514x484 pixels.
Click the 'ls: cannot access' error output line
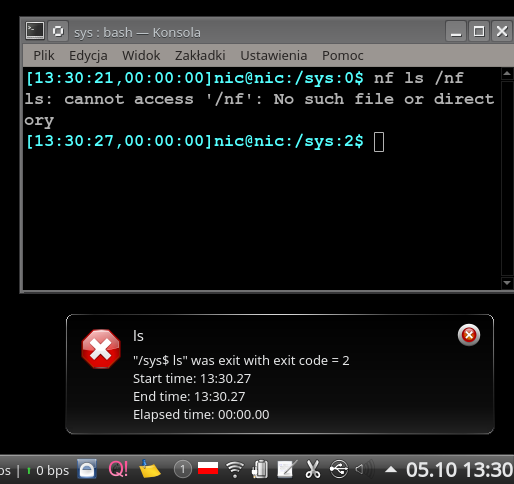pyautogui.click(x=259, y=110)
